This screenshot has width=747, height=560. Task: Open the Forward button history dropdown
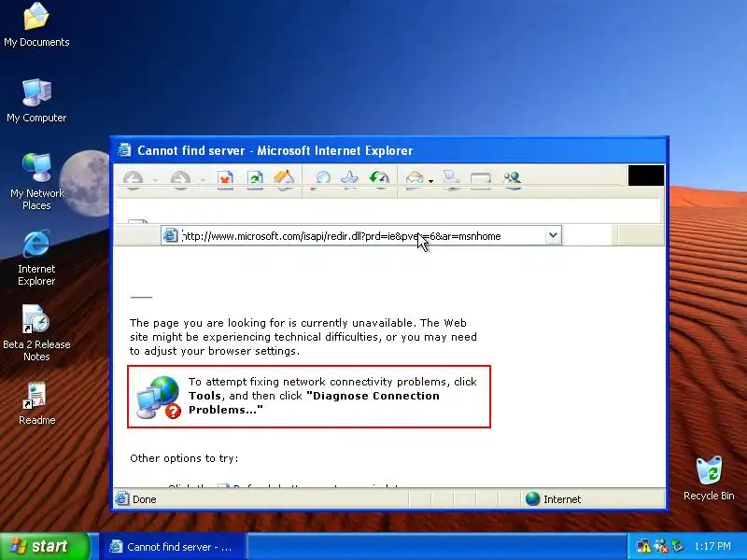pos(203,180)
